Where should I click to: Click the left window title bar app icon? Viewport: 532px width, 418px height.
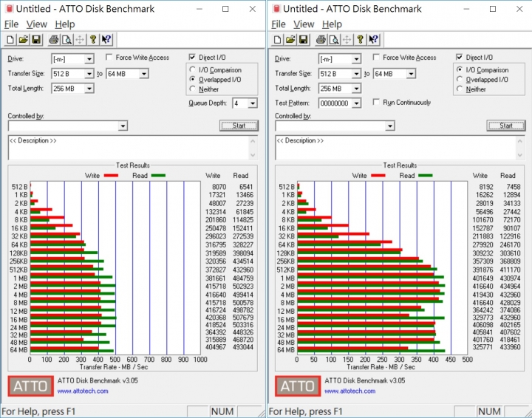(10, 9)
